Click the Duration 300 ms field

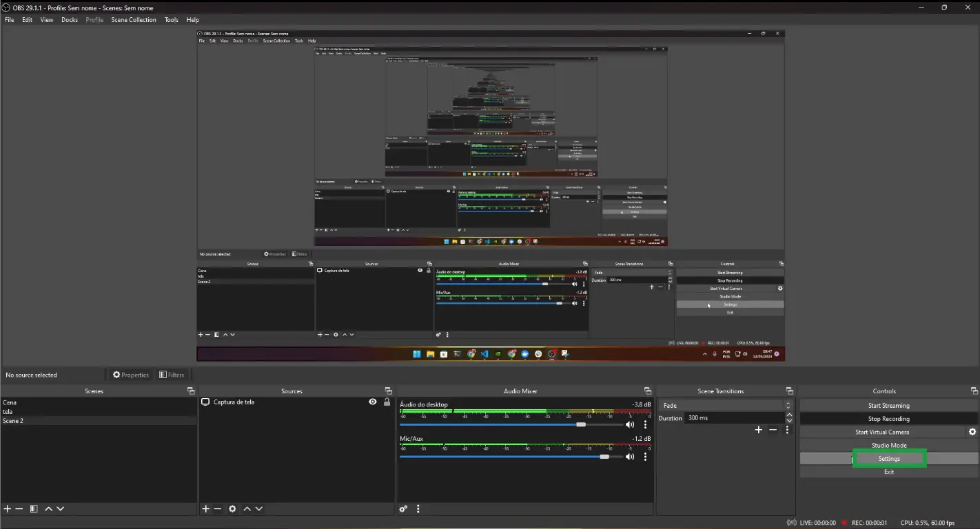coord(735,418)
